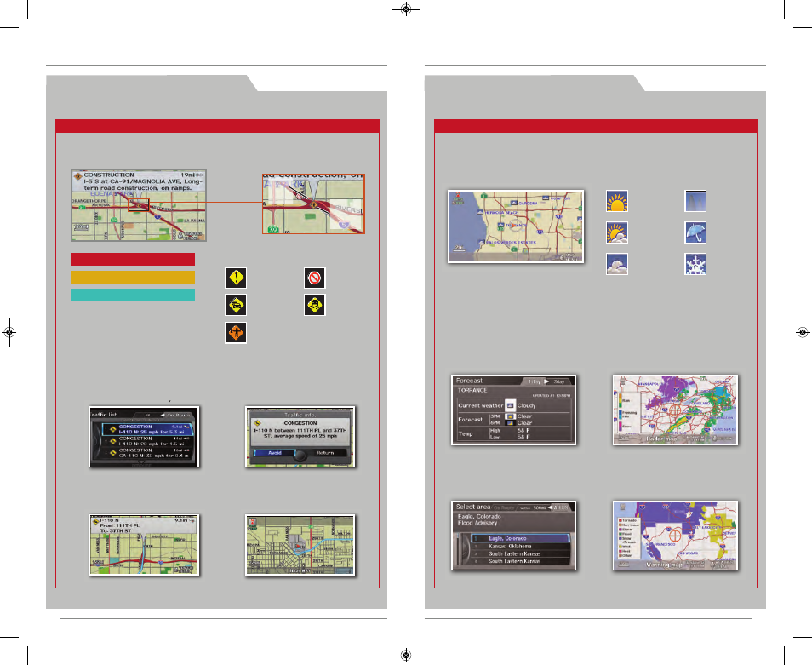Click the crosshair on the Warning map
Screen dimensions: 812x665
coord(674,535)
